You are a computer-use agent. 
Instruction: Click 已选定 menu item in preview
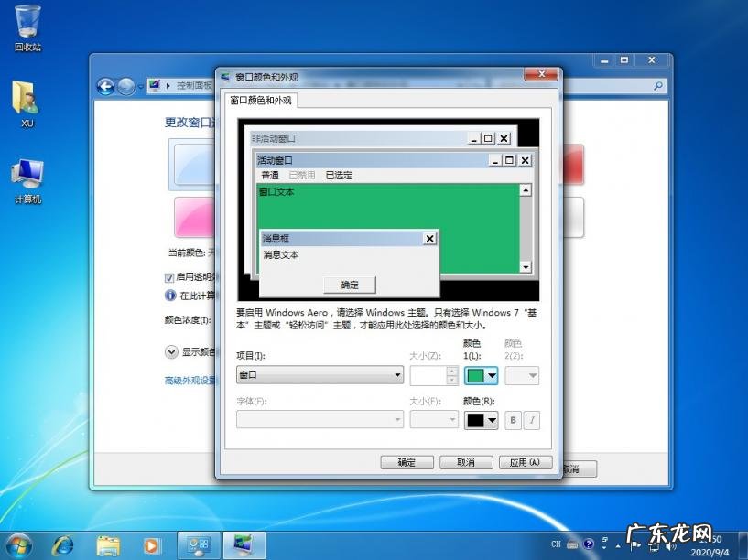coord(339,175)
